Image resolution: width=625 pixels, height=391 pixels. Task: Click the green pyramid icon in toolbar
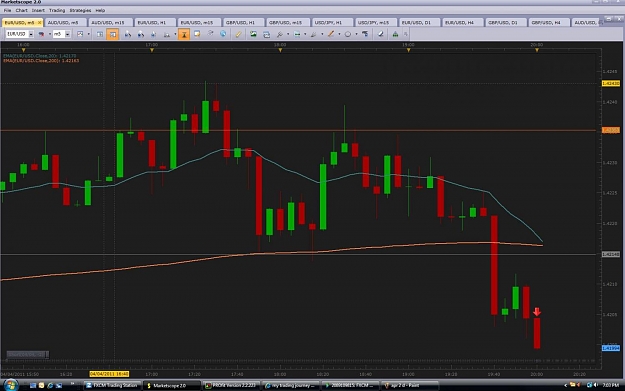click(395, 34)
